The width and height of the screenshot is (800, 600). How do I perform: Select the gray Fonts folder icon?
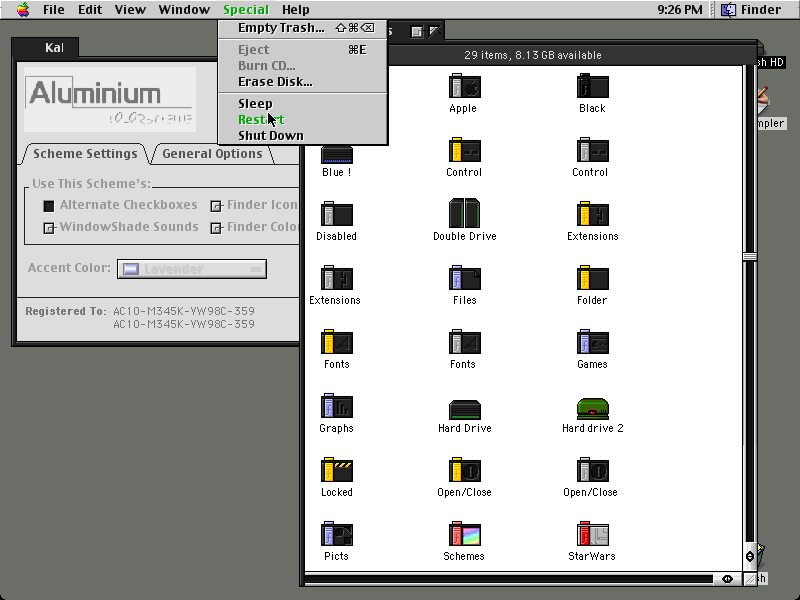(x=464, y=342)
